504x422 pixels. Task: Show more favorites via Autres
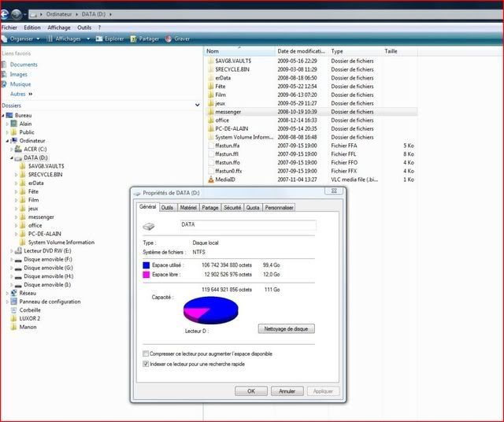coord(21,94)
